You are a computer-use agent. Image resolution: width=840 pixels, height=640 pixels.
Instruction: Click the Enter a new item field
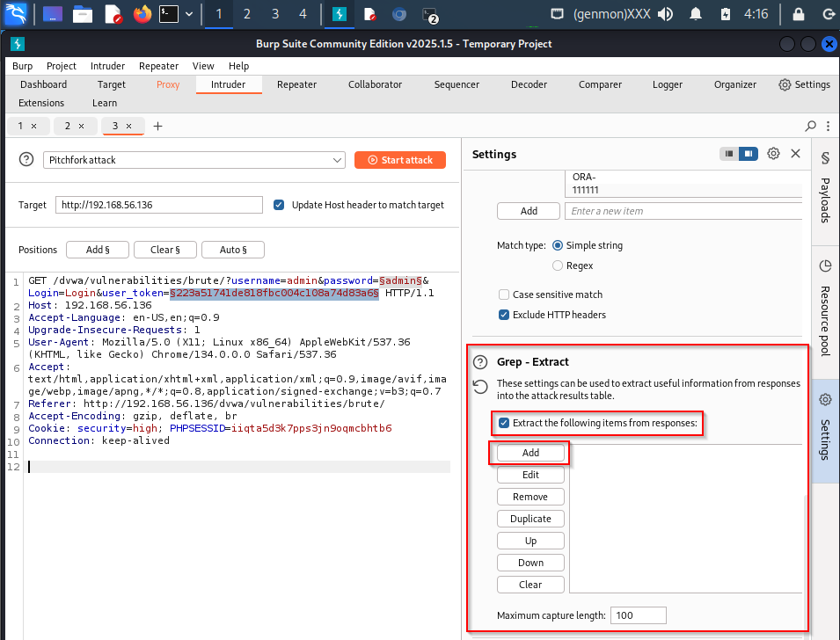tap(683, 211)
